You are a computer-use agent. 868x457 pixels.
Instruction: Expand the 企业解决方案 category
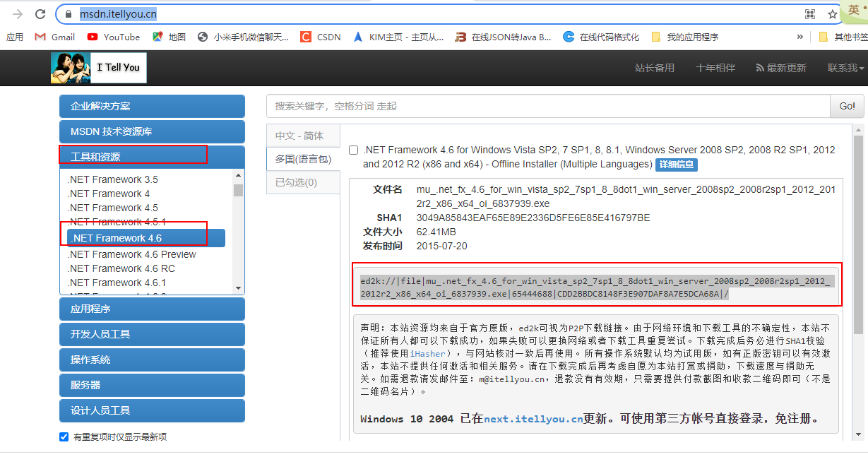point(152,107)
